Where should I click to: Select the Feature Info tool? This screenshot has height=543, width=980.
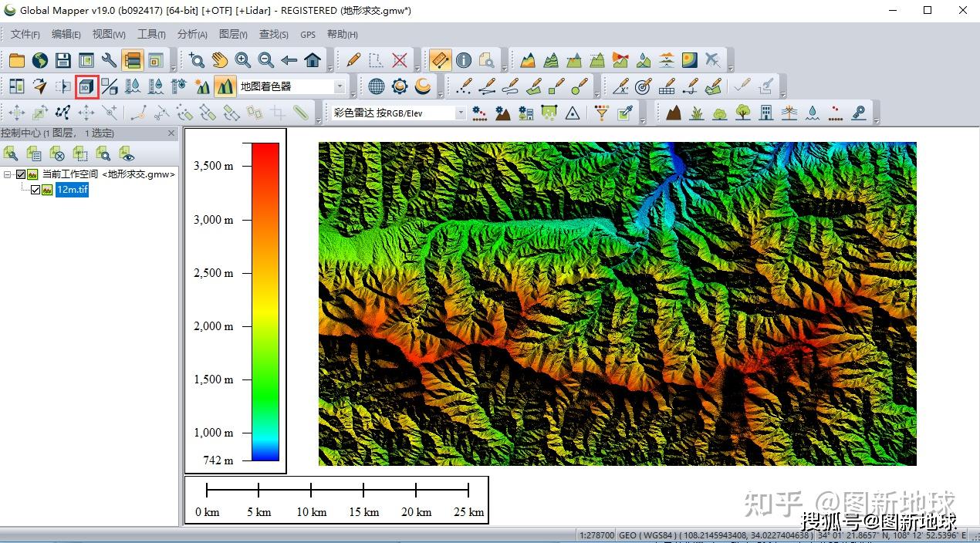(x=463, y=60)
